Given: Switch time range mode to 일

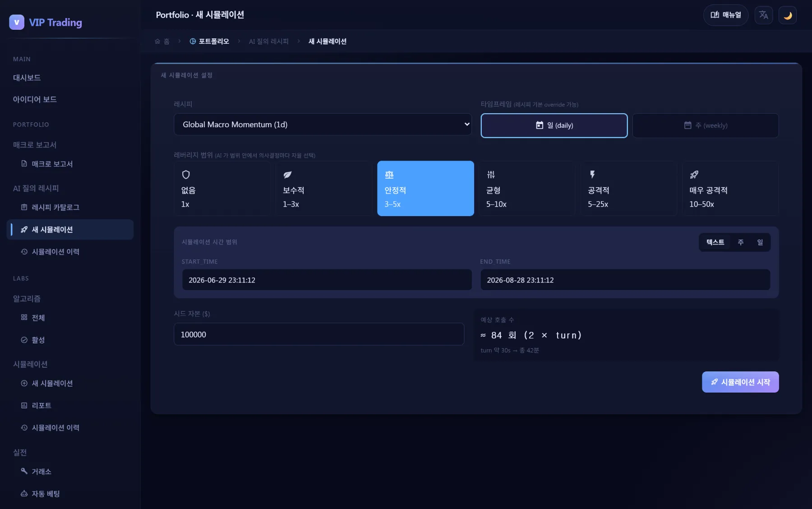Looking at the screenshot, I should click(x=760, y=242).
